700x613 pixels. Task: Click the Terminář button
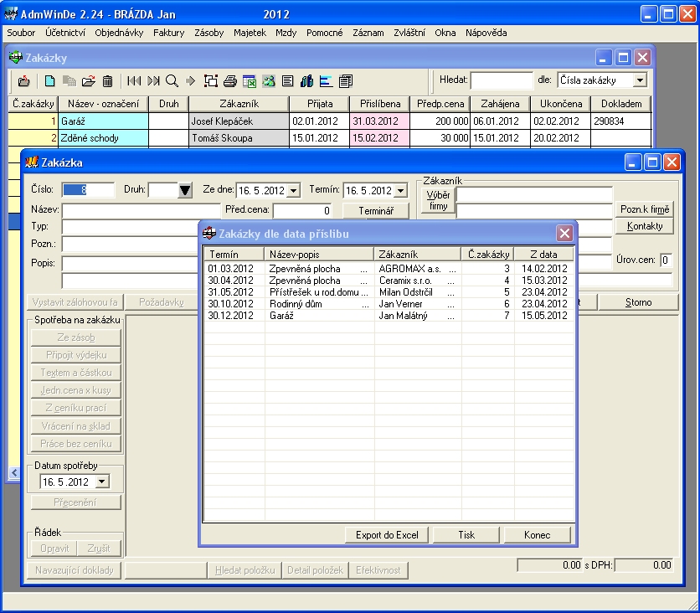tap(376, 211)
